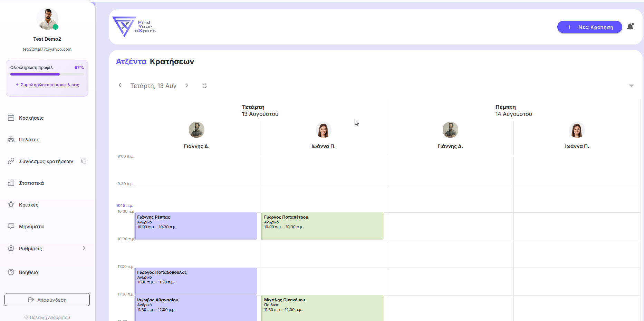Open the Γιάννης Ρέππας appointment block

(195, 226)
